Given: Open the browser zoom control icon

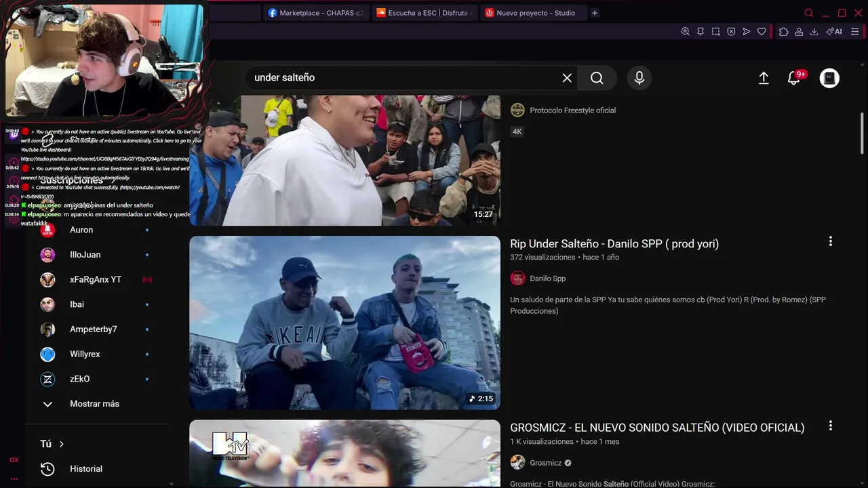Looking at the screenshot, I should tap(685, 32).
